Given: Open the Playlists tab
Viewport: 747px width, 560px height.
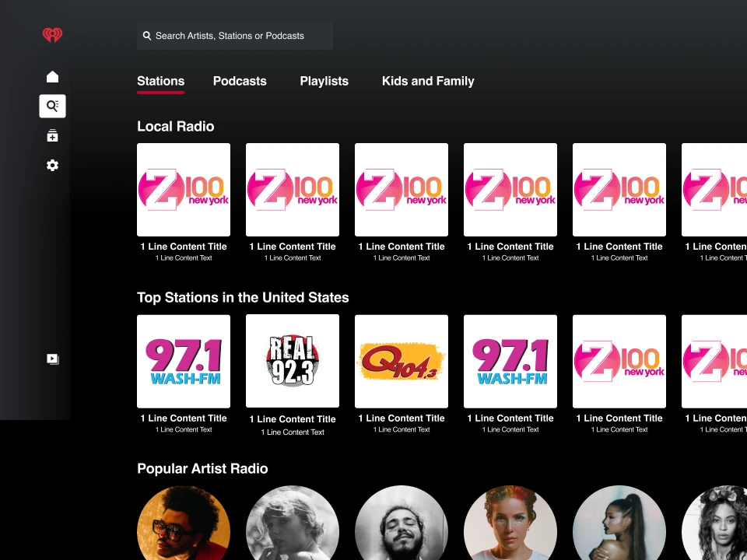Looking at the screenshot, I should point(324,81).
